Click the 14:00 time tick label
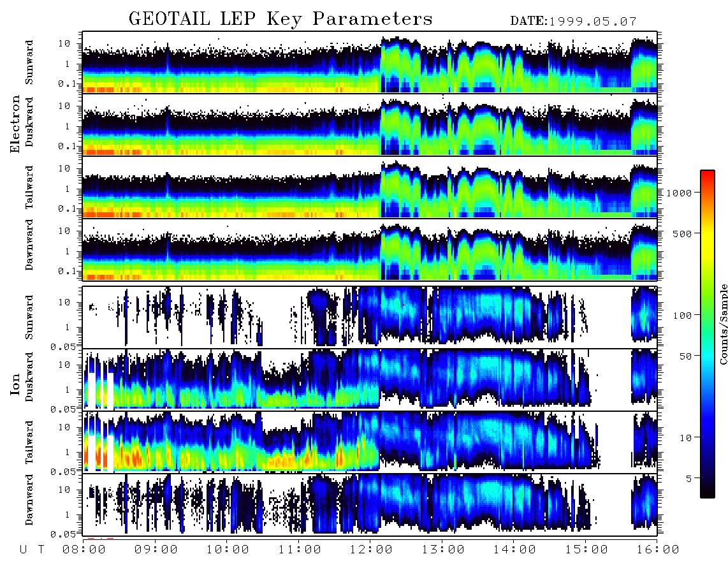728x561 pixels. point(514,550)
